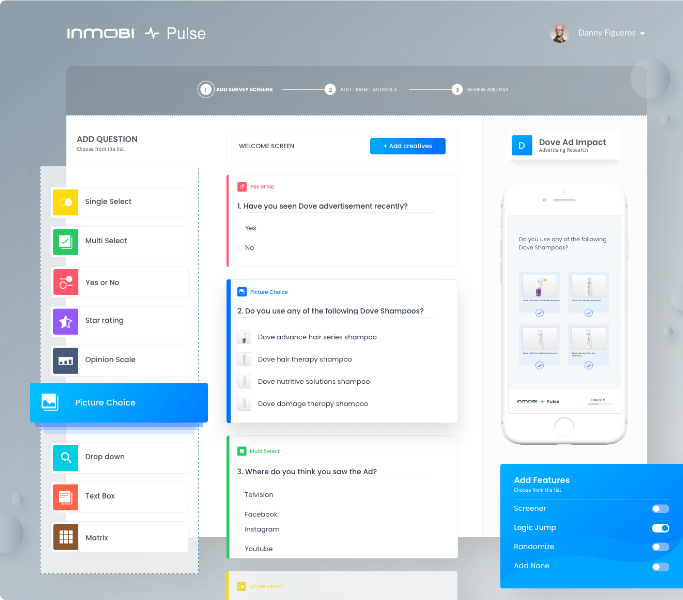Image resolution: width=683 pixels, height=600 pixels.
Task: Pick the Yes or No question icon
Action: click(x=65, y=282)
